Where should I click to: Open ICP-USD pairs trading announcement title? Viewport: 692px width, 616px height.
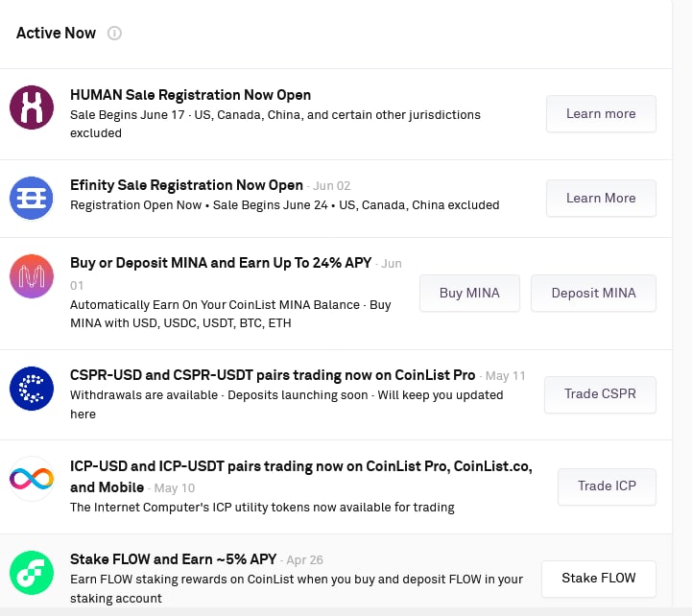(301, 477)
